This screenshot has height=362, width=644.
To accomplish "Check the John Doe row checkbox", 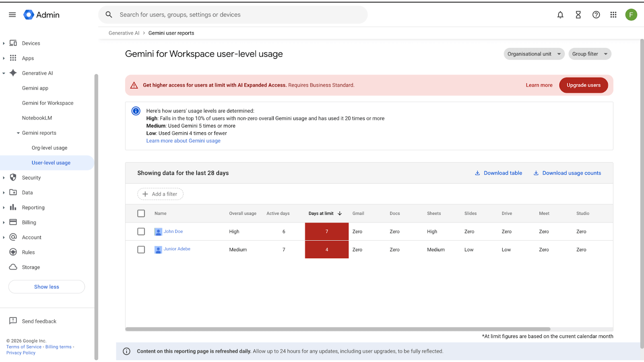I will tap(141, 232).
